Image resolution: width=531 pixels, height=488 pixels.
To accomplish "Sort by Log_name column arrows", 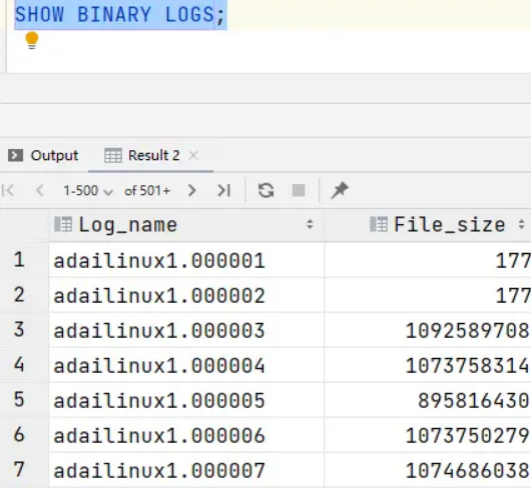I will coord(310,225).
